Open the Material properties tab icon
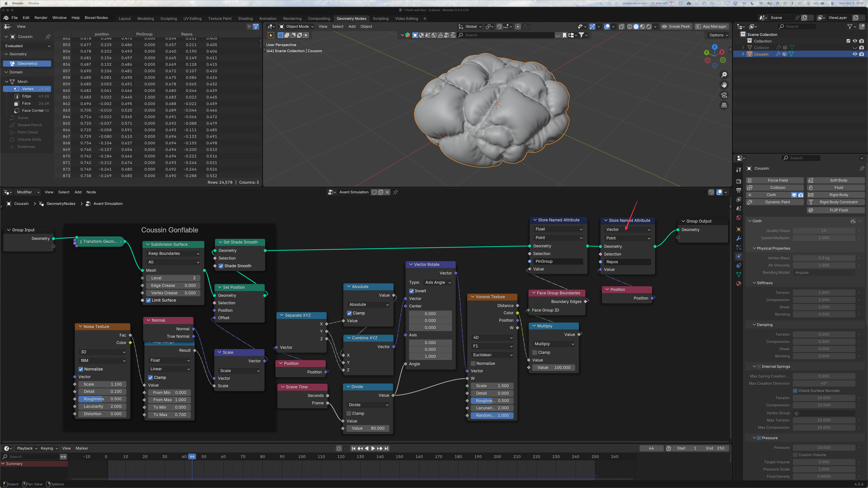Image resolution: width=868 pixels, height=488 pixels. tap(739, 284)
